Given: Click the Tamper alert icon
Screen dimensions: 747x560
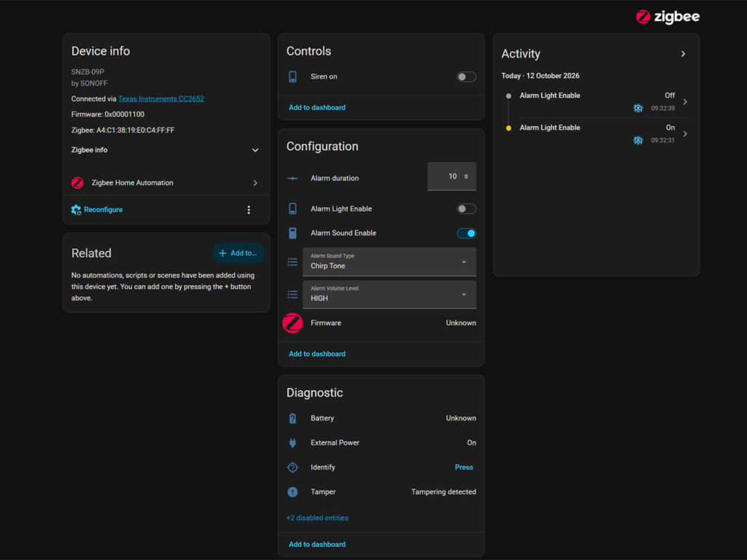Looking at the screenshot, I should tap(293, 492).
